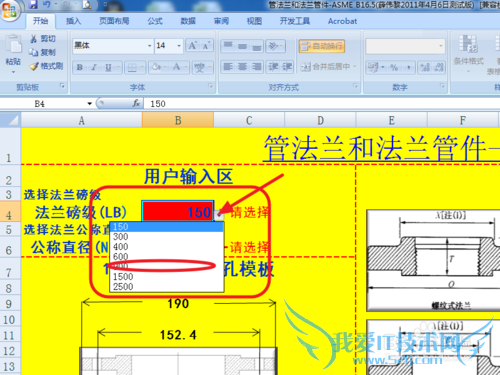This screenshot has width=500, height=375.
Task: Open the clipboard (剪贴板) dialog launcher
Action: pos(62,86)
